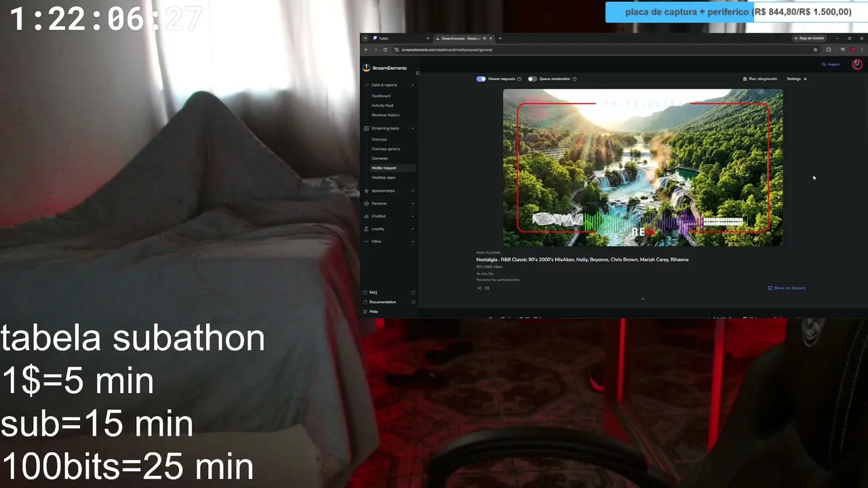Collapse the sidebar with the panel icon
868x488 pixels.
[x=418, y=73]
